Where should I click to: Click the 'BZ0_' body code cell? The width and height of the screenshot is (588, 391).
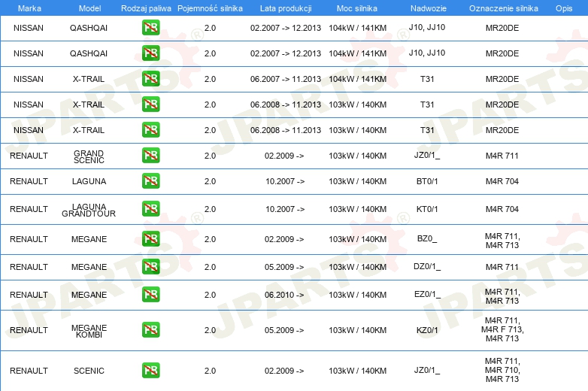pos(427,239)
